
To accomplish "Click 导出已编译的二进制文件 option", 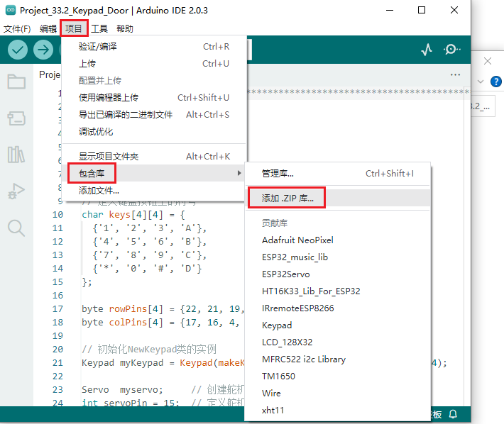I will pyautogui.click(x=126, y=115).
